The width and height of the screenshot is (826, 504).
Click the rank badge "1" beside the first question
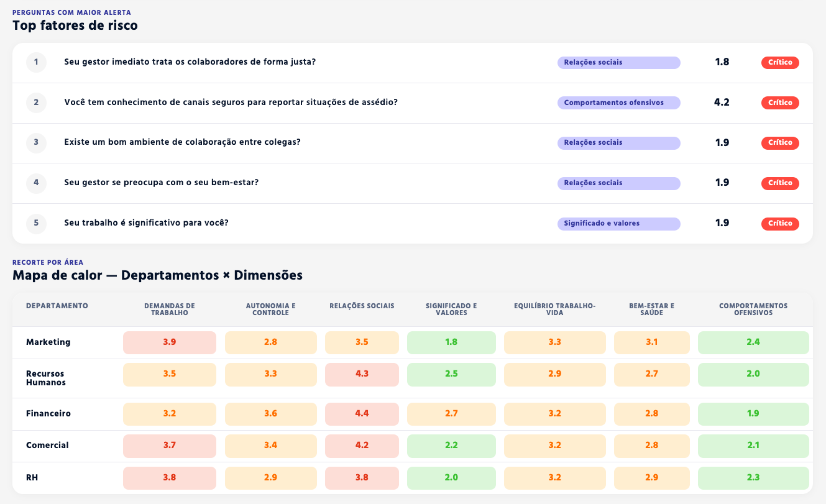(x=36, y=62)
